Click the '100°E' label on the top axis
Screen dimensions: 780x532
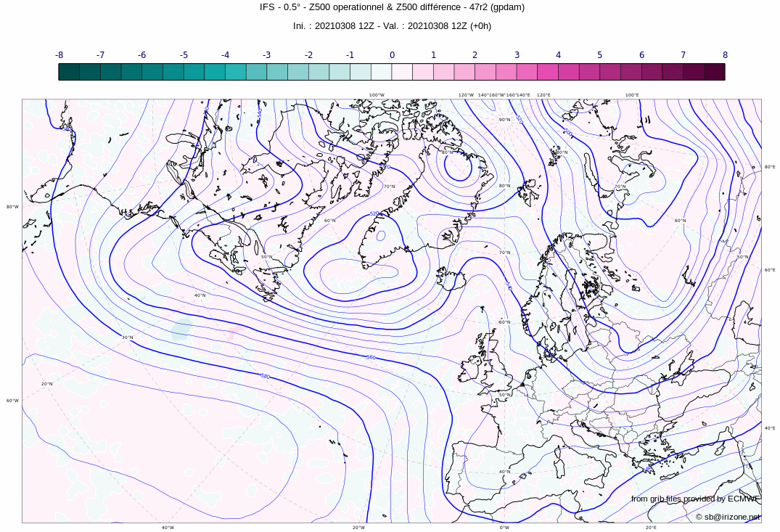point(632,94)
